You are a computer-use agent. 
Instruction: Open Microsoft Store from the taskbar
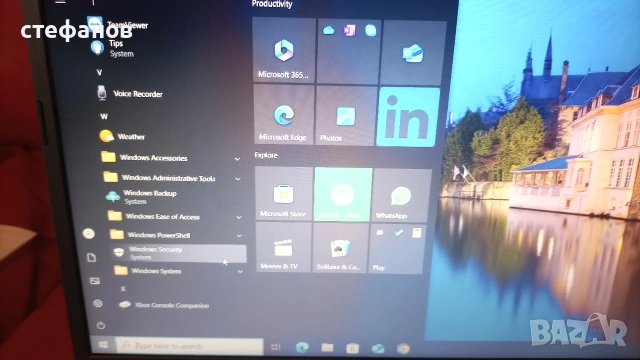coord(353,348)
